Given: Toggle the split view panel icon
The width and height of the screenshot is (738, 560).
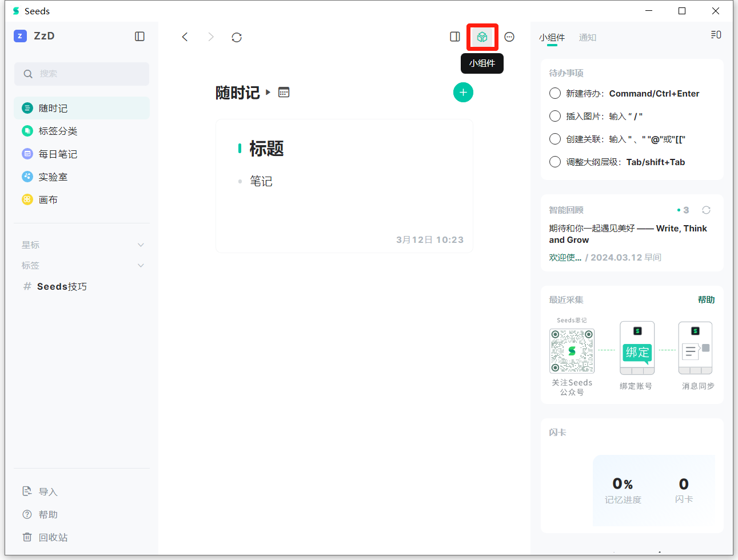Looking at the screenshot, I should 455,37.
